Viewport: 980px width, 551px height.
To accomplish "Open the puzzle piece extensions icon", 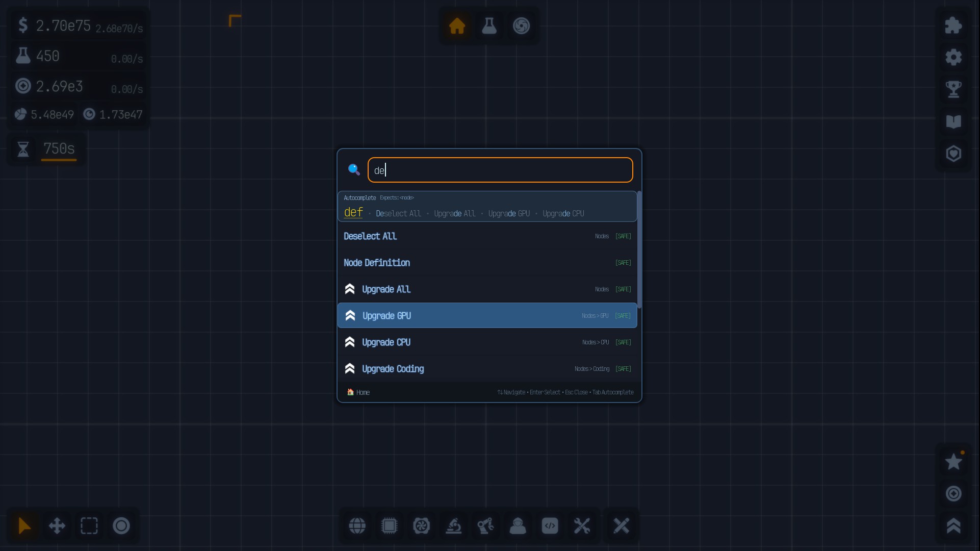I will click(x=953, y=26).
